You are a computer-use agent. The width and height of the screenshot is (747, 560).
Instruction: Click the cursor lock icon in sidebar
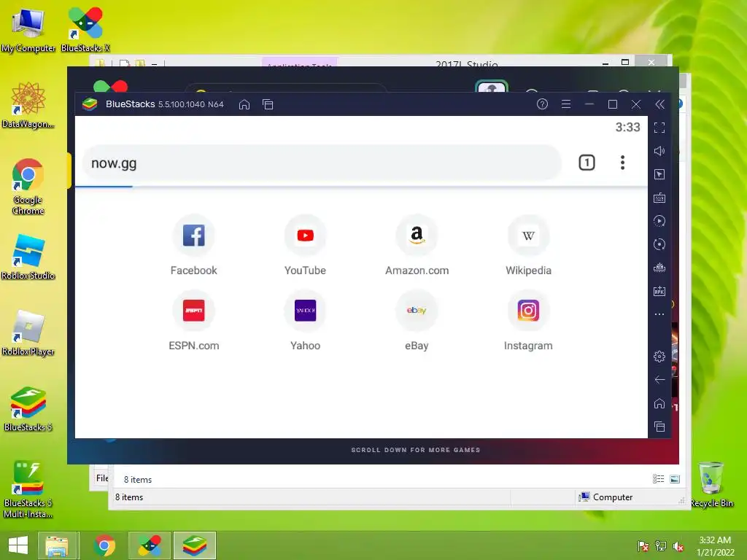[659, 174]
